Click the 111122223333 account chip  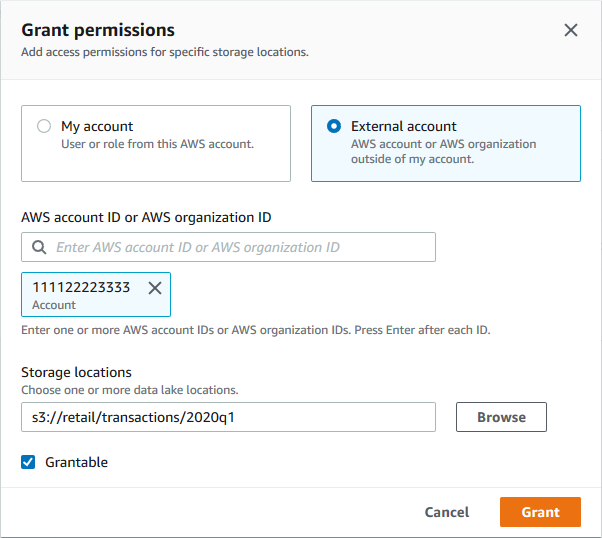tap(82, 294)
